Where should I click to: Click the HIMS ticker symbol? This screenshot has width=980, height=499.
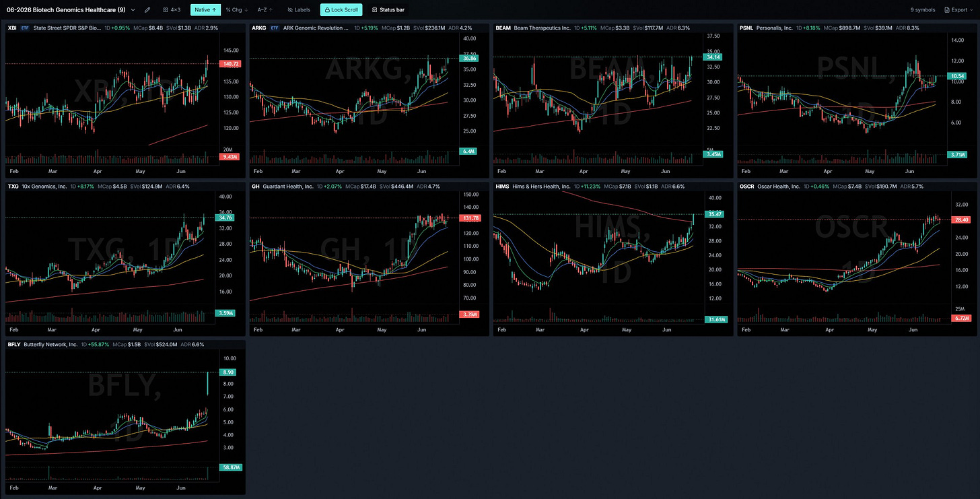pos(502,186)
